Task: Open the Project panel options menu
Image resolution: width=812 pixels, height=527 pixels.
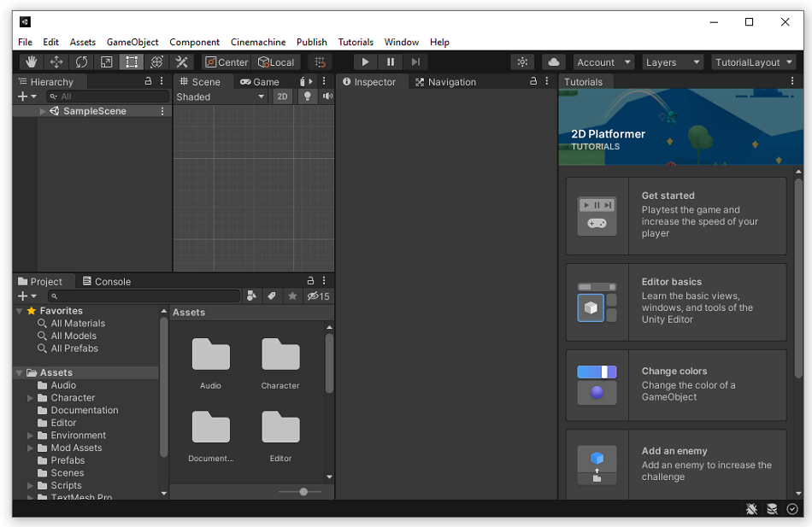Action: (x=324, y=281)
